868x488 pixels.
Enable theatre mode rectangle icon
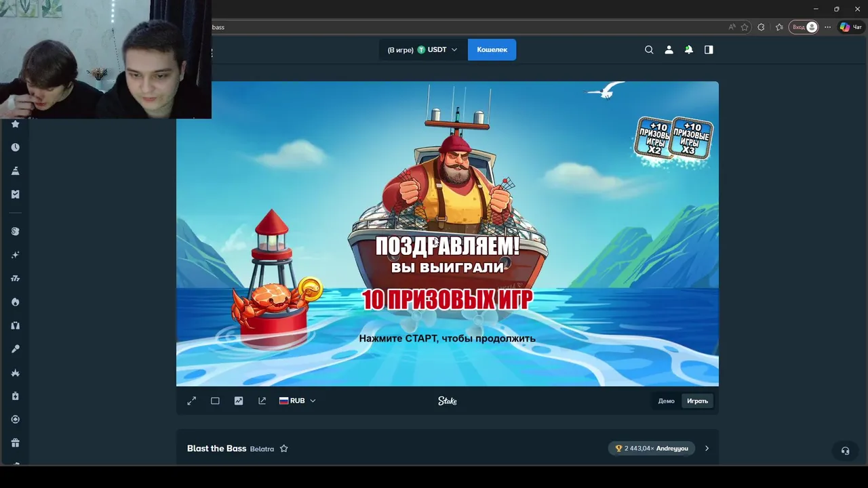pyautogui.click(x=215, y=401)
